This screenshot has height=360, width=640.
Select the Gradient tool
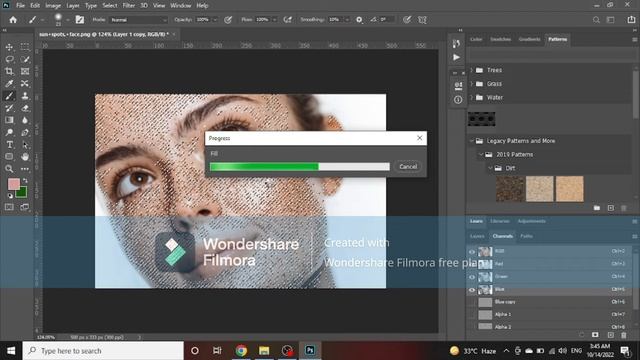pos(9,120)
